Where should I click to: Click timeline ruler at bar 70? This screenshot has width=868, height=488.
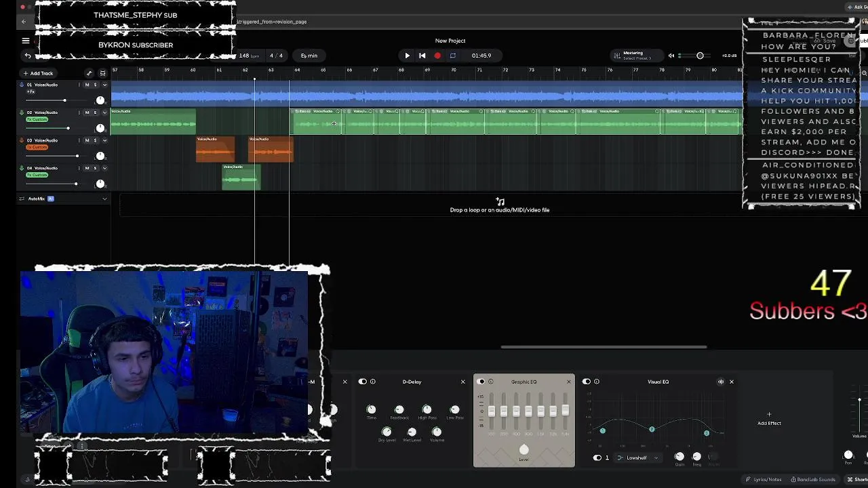pyautogui.click(x=453, y=70)
